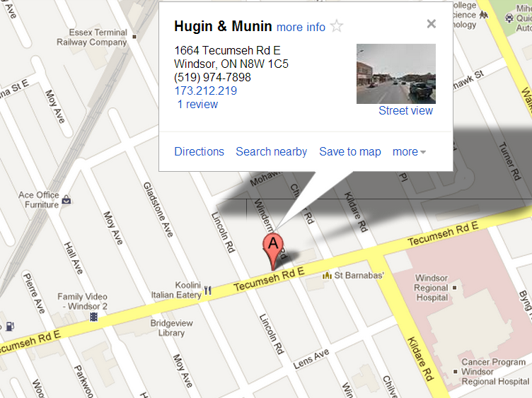Expand the more dropdown menu
This screenshot has height=398, width=532.
point(409,151)
